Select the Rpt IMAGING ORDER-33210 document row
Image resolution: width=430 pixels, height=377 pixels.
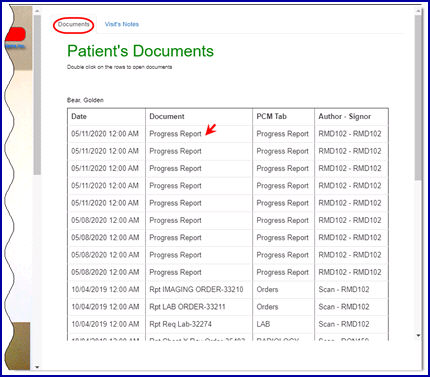[x=228, y=289]
